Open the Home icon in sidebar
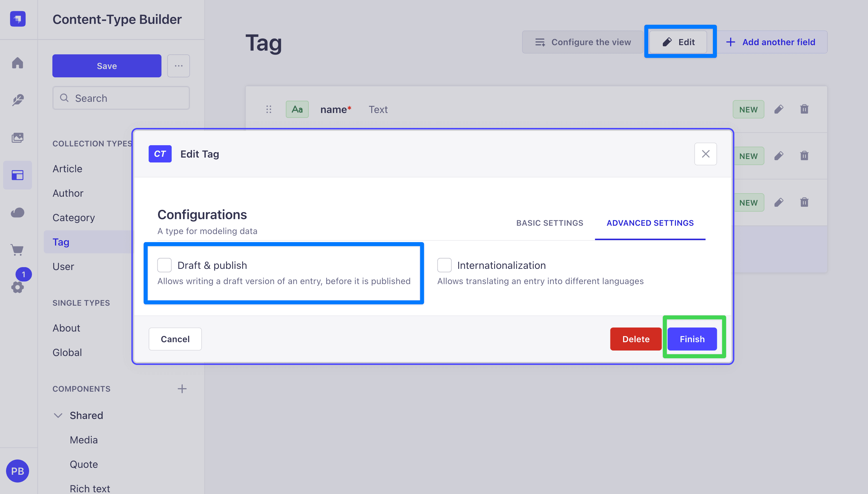868x494 pixels. pos(17,63)
